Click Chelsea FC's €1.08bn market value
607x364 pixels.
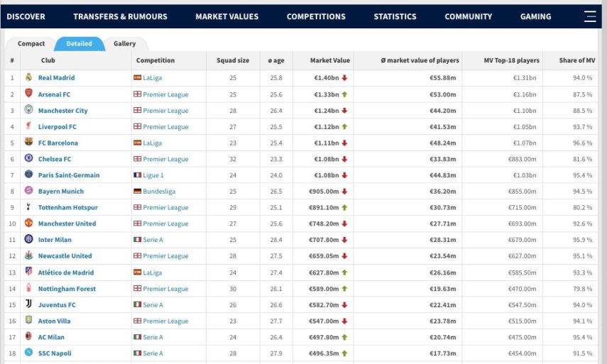(327, 159)
